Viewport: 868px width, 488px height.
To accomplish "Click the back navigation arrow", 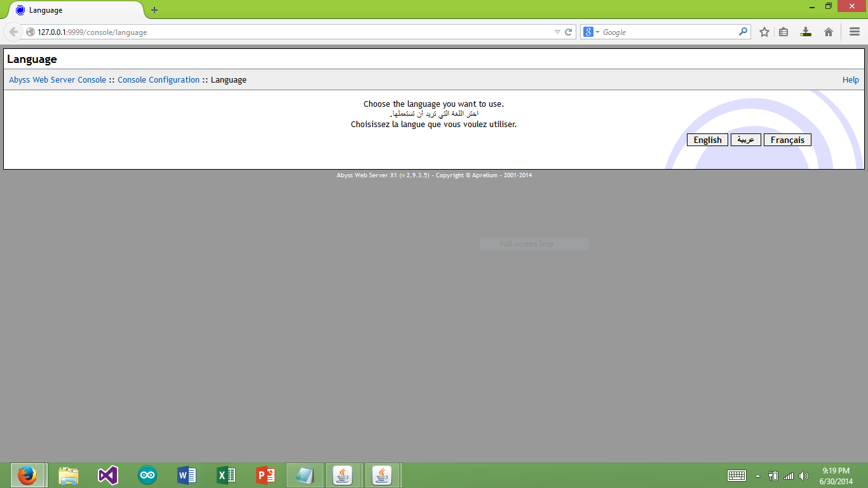I will pos(13,31).
